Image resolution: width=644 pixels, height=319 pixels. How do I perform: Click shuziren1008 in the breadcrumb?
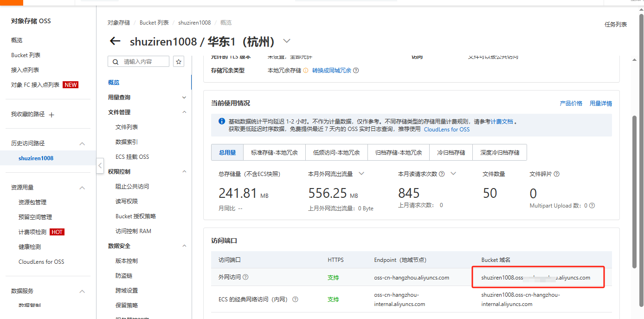(194, 23)
